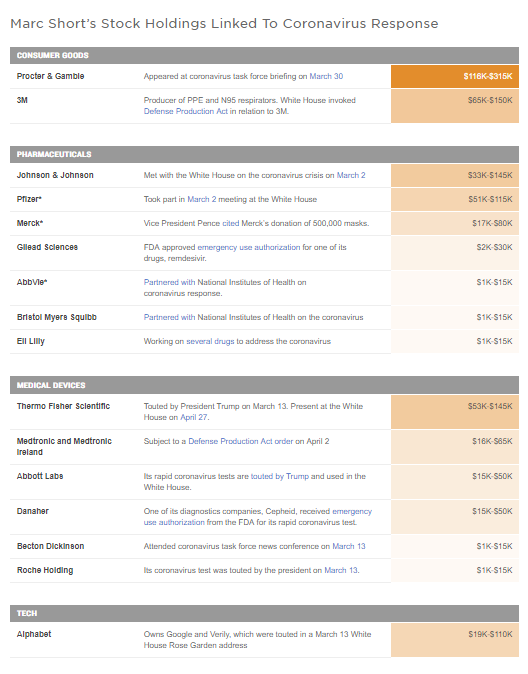This screenshot has width=528, height=674.
Task: Click the Pfizer* company name
Action: 29,199
